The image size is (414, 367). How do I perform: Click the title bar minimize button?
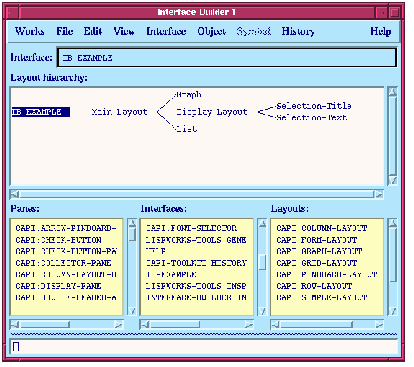tap(382, 13)
